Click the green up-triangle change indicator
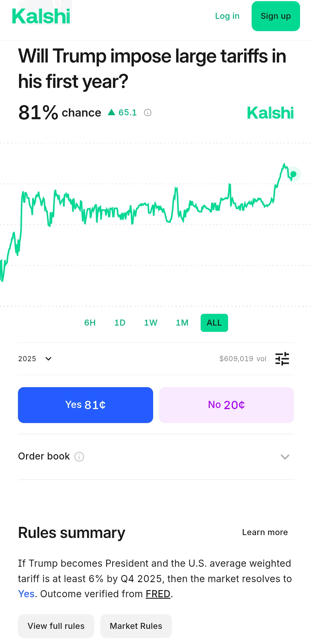Screen dimensions: 312x644 [x=111, y=112]
